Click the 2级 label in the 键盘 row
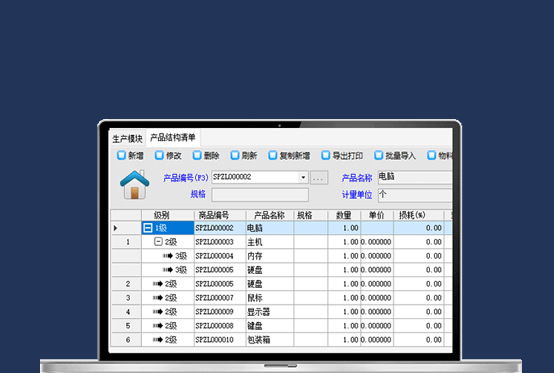Viewport: 554px width, 373px height. point(171,326)
